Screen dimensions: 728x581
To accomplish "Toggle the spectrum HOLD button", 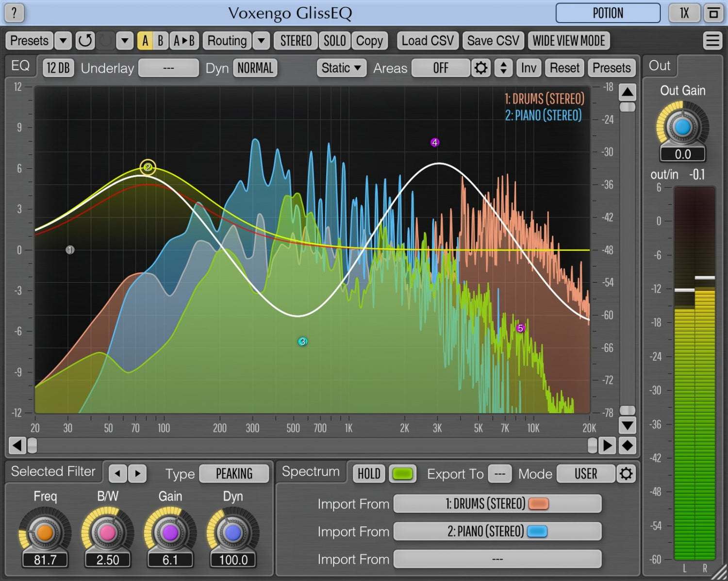I will pyautogui.click(x=369, y=474).
